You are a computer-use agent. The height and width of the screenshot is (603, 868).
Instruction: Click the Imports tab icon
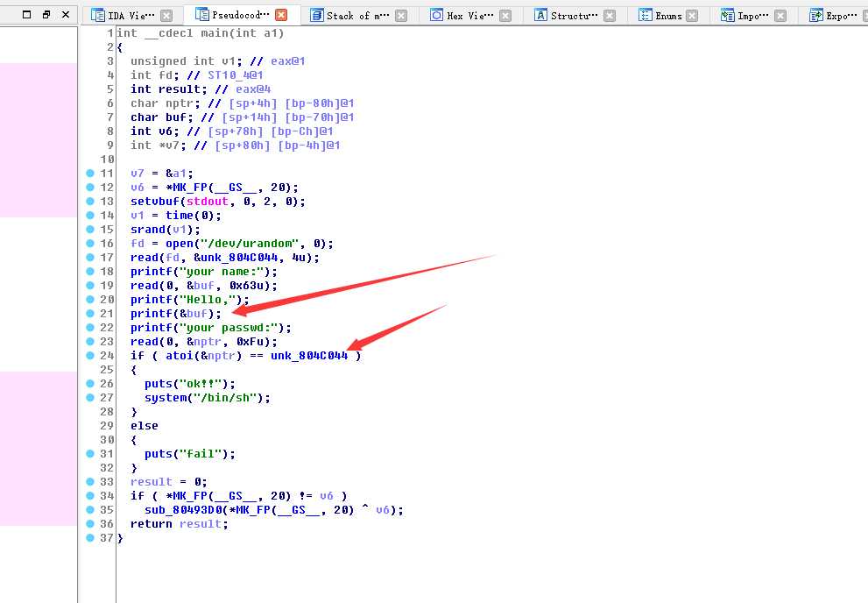pos(727,16)
